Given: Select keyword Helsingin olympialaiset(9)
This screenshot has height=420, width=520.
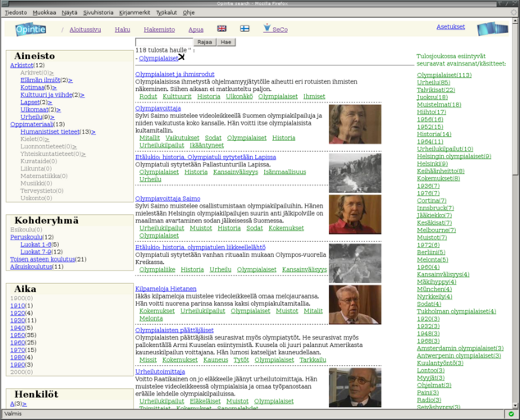Looking at the screenshot, I should coord(454,156).
